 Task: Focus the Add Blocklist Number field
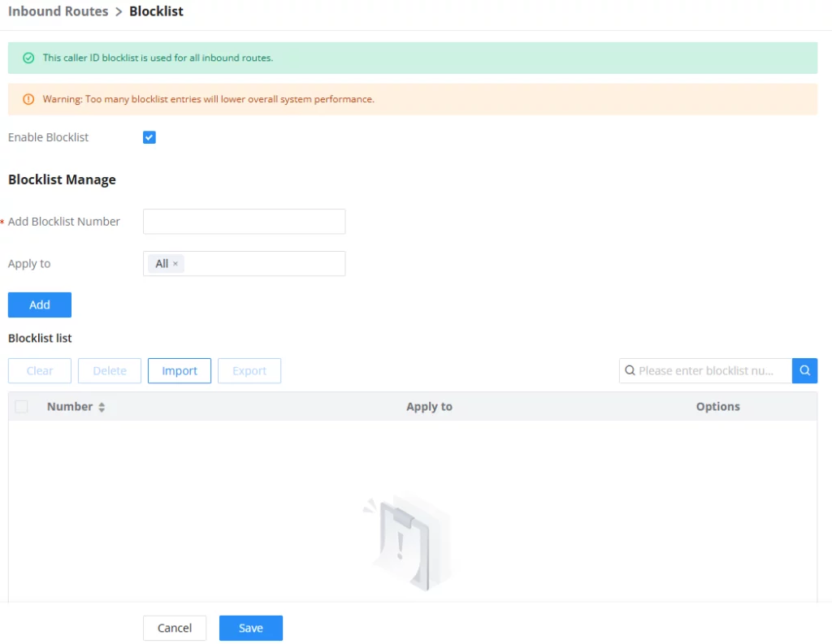tap(244, 221)
